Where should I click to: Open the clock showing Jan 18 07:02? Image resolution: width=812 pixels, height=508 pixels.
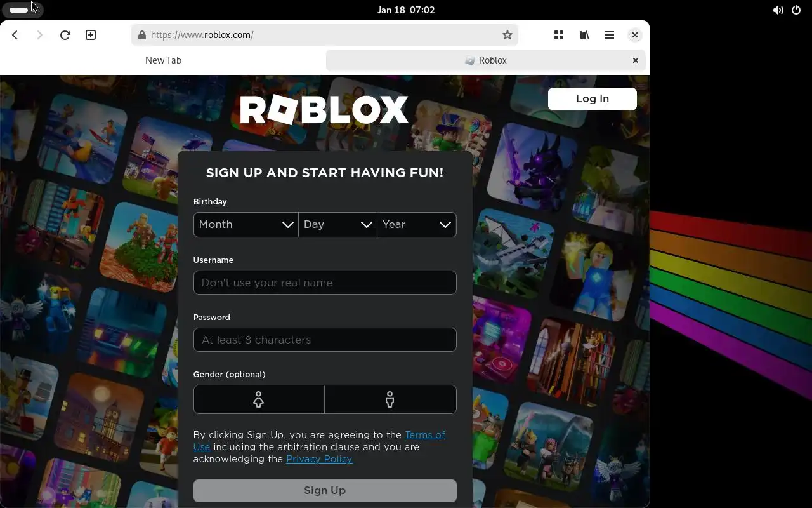[406, 10]
